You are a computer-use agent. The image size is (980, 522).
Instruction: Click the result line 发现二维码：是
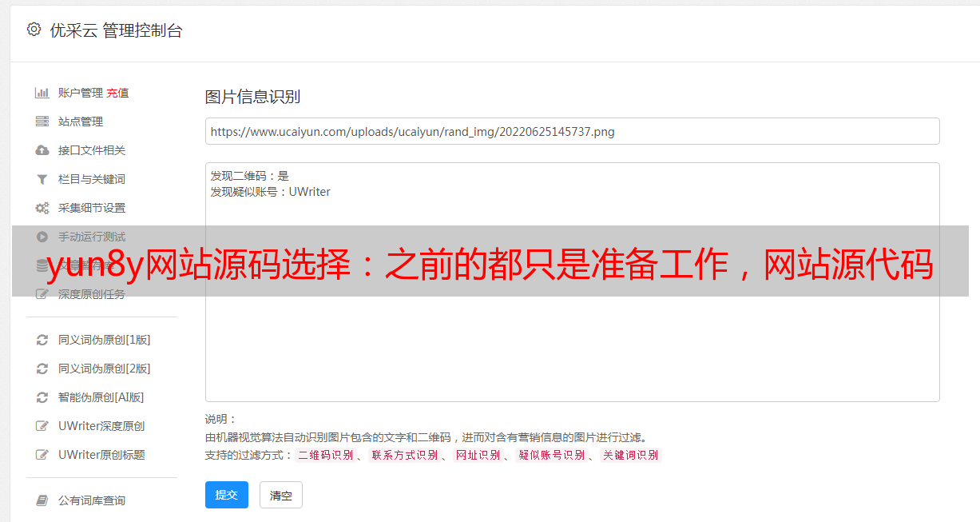(x=250, y=176)
